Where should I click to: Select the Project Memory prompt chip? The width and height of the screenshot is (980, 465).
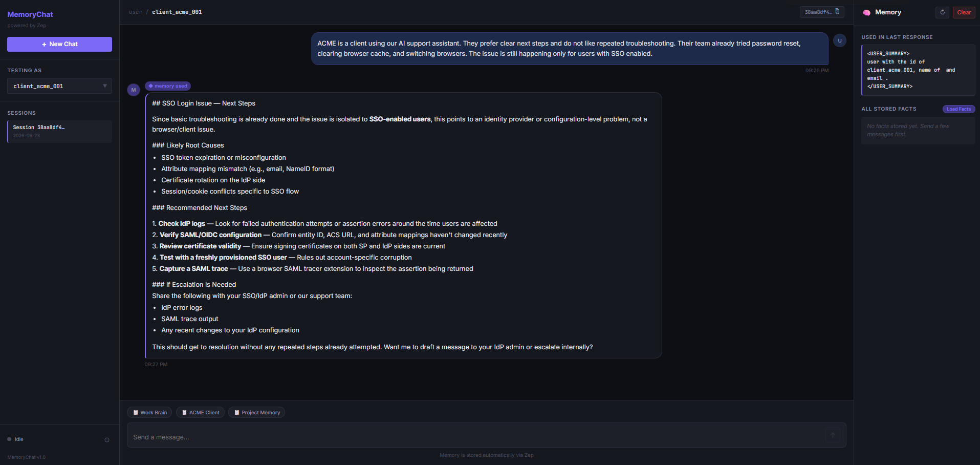tap(256, 412)
